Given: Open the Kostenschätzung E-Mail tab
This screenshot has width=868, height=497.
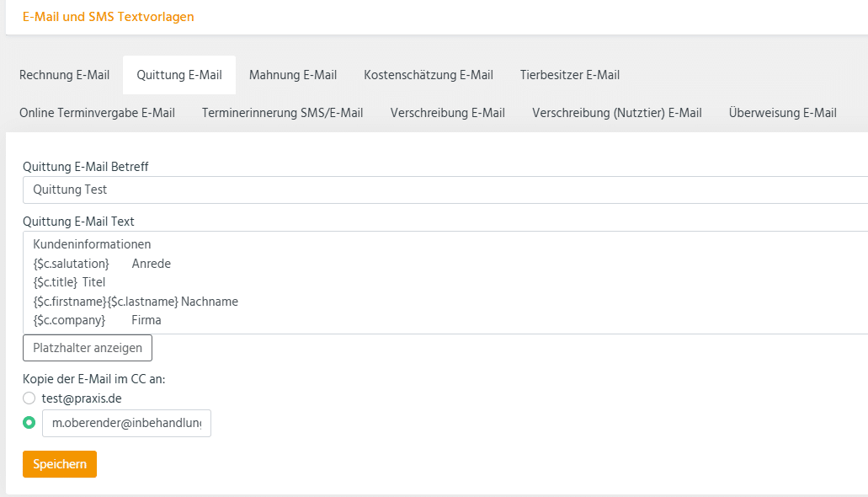Looking at the screenshot, I should pyautogui.click(x=429, y=75).
